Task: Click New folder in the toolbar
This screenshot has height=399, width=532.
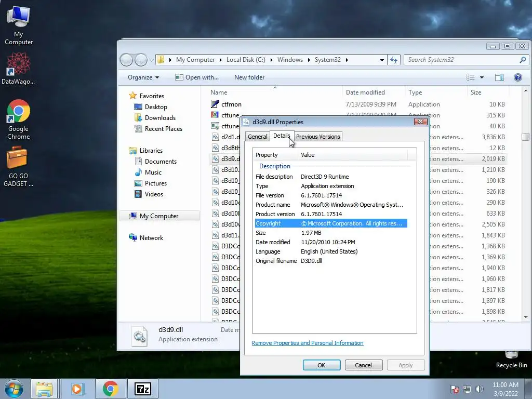Action: coord(249,77)
